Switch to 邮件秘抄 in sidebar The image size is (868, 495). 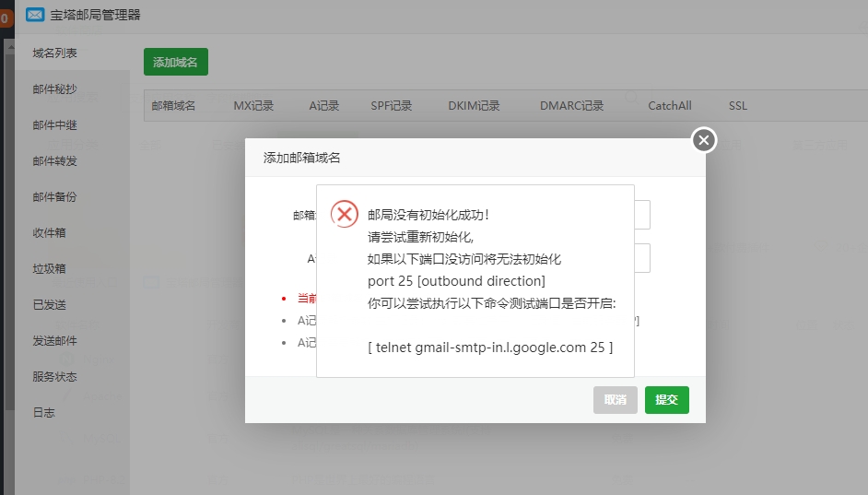point(54,88)
